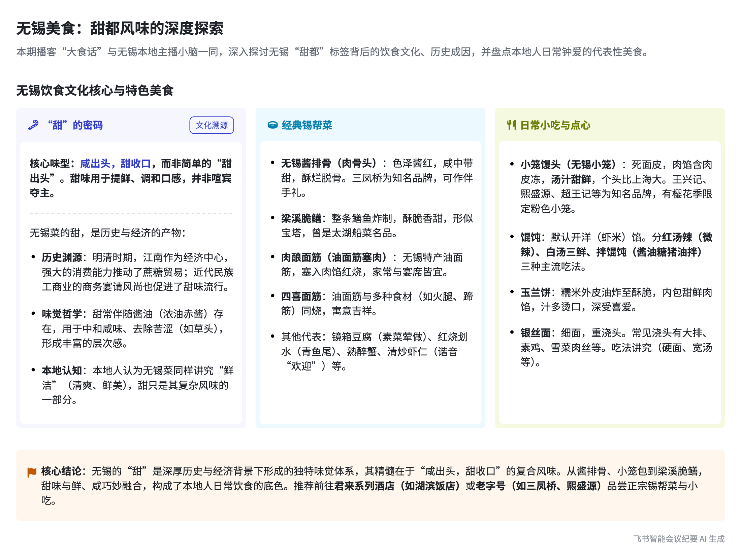Viewport: 741px width, 560px height.
Task: Click the 飞书智能会议纪要 AI 生成 footer text
Action: (x=678, y=539)
